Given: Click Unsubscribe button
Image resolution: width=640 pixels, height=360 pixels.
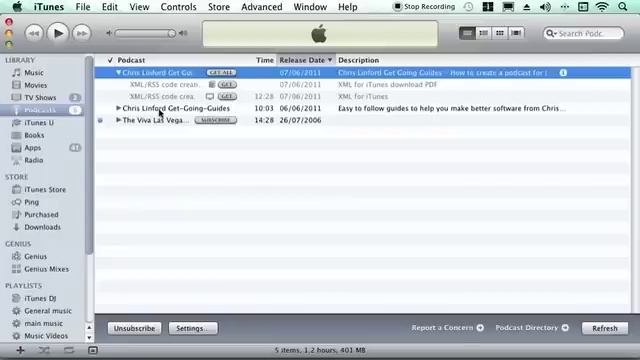Looking at the screenshot, I should [x=134, y=328].
